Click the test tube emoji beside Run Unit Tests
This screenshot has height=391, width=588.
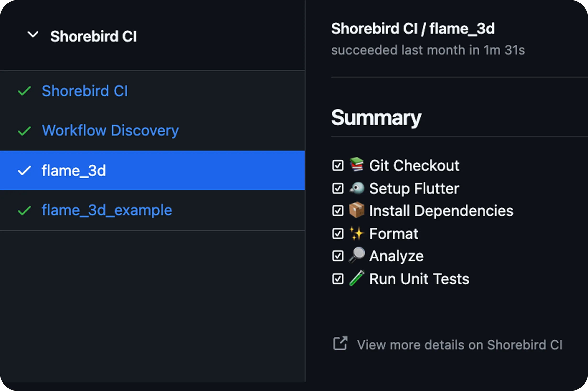(x=356, y=278)
